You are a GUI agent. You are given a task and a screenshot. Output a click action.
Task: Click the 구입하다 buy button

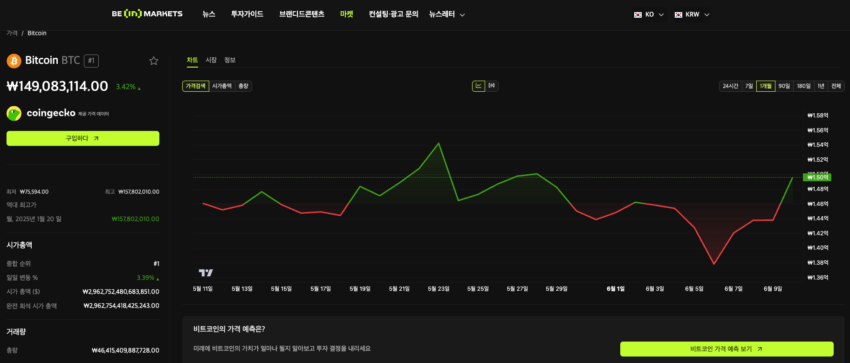point(83,138)
